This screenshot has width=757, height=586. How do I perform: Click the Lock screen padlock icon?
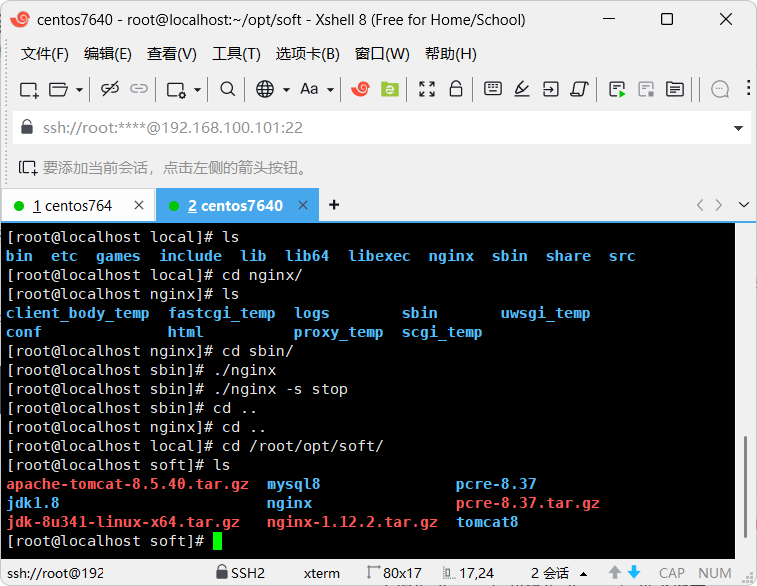click(x=456, y=89)
